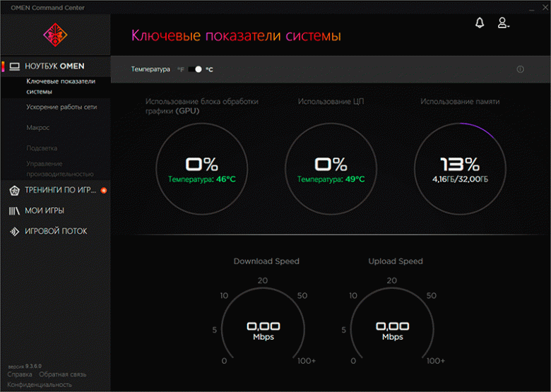The width and height of the screenshot is (551, 392).
Task: Toggle temperature unit switch between °F and °C
Action: point(195,69)
